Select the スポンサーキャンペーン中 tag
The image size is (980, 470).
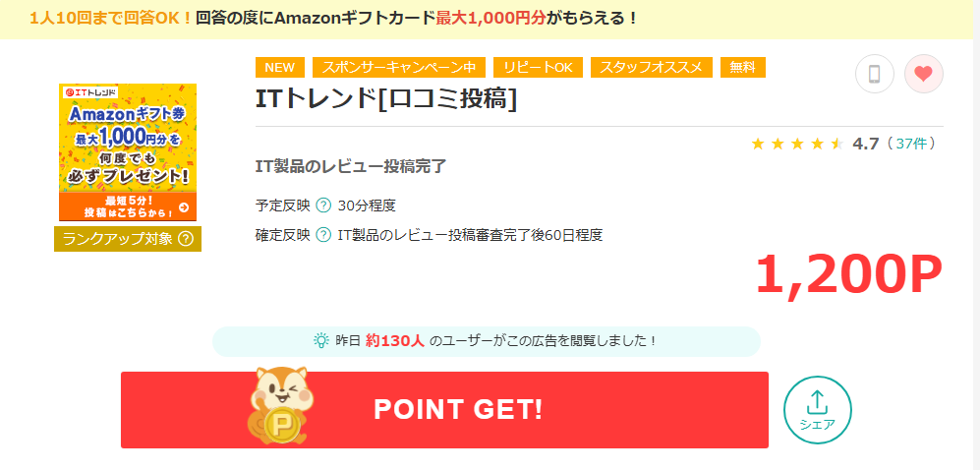[399, 68]
